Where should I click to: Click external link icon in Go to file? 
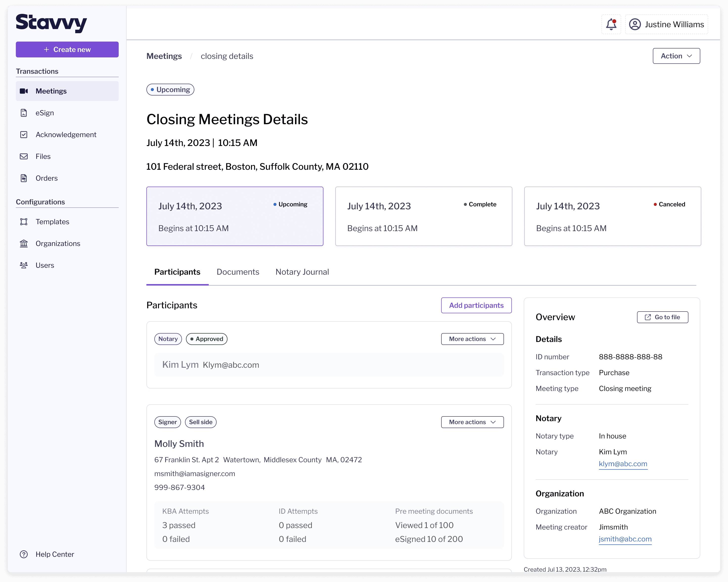tap(648, 317)
